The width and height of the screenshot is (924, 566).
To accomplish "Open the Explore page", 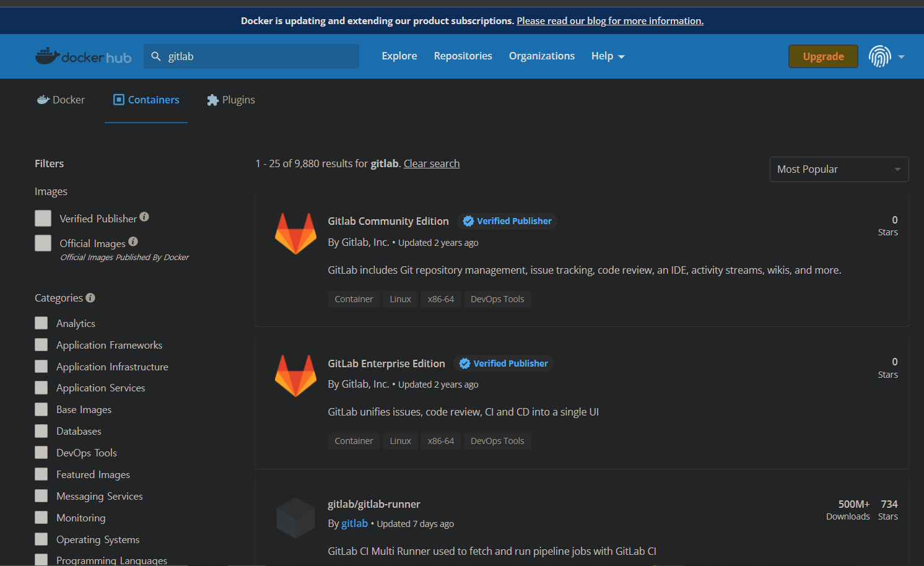I will click(399, 56).
